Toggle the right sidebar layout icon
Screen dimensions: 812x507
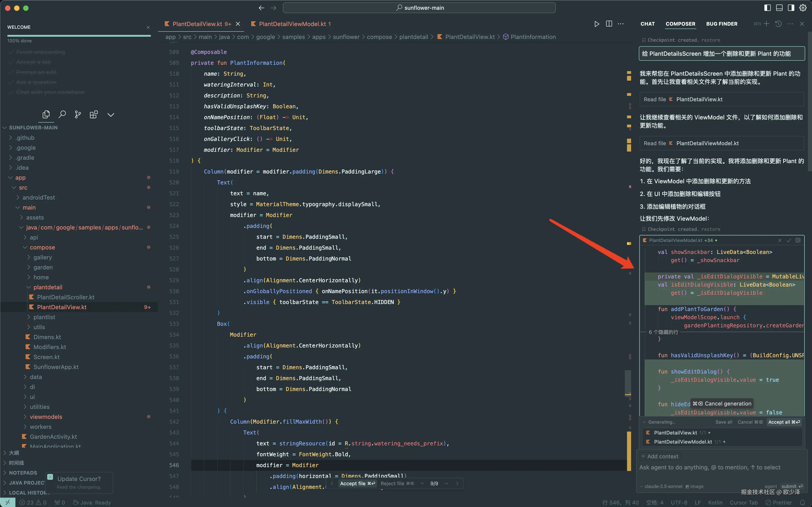791,8
